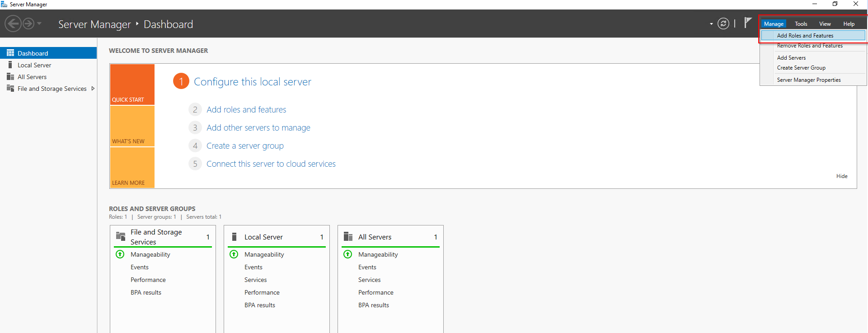Hide the welcome tile

click(x=841, y=176)
